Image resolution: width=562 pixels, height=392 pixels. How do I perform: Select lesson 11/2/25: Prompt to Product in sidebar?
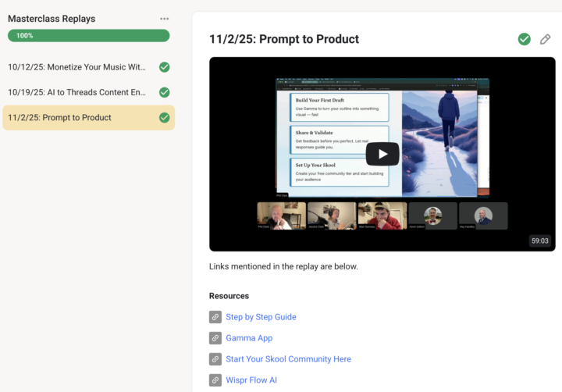pyautogui.click(x=88, y=118)
